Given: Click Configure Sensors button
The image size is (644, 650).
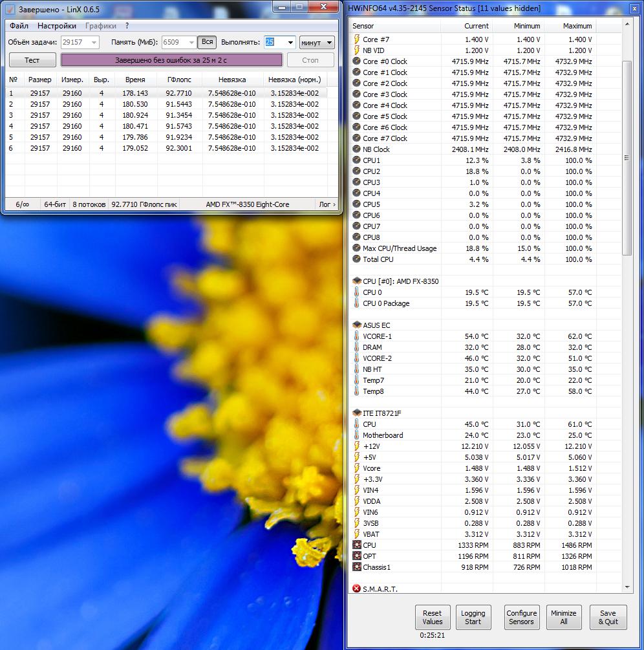Looking at the screenshot, I should (521, 617).
